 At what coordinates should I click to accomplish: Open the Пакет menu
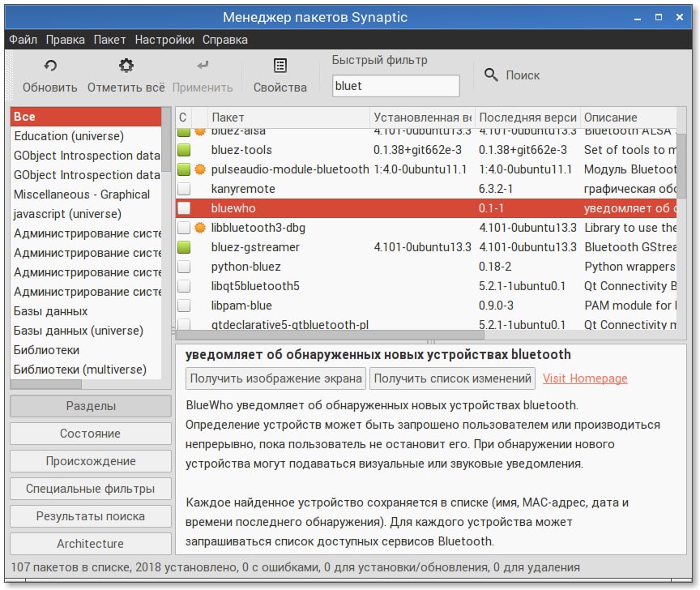pyautogui.click(x=110, y=40)
